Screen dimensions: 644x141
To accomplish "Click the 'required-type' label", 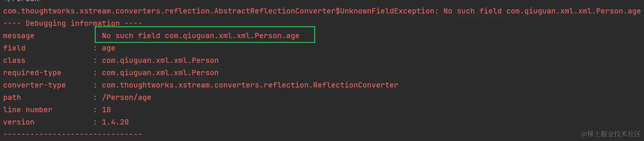I will (x=32, y=73).
